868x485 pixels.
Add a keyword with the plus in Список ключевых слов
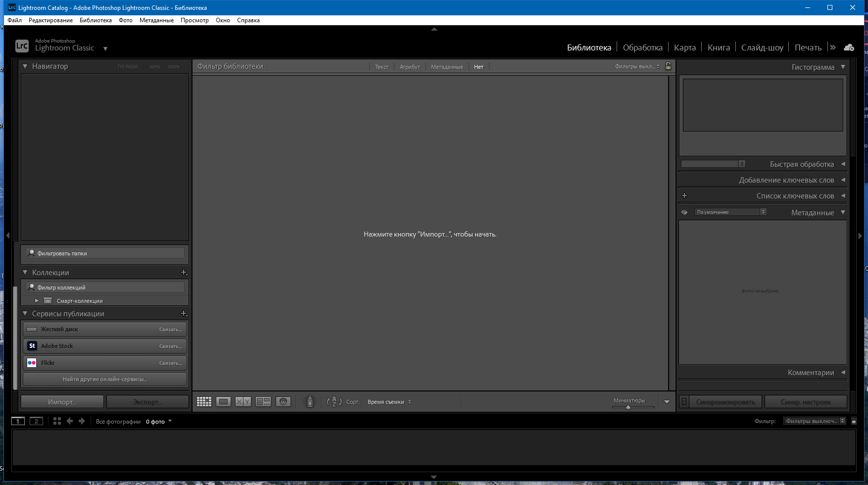click(x=684, y=196)
